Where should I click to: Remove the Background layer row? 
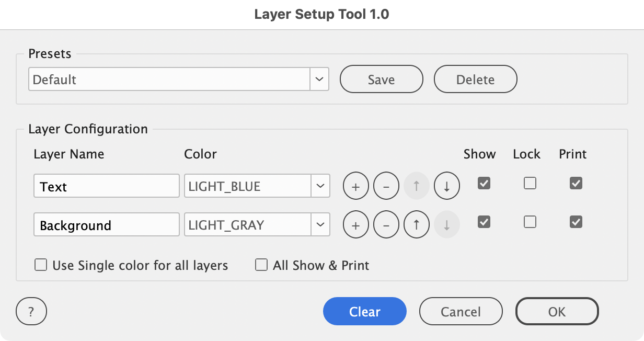pyautogui.click(x=386, y=225)
